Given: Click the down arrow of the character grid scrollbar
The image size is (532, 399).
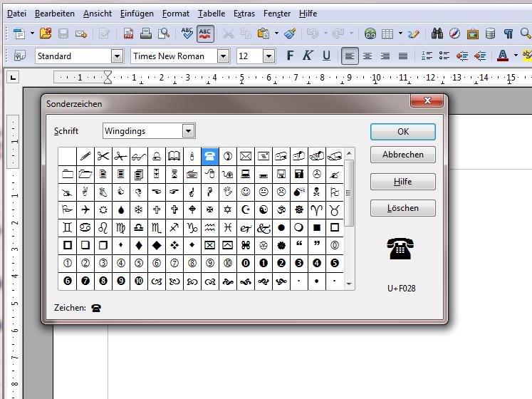Looking at the screenshot, I should click(x=349, y=284).
